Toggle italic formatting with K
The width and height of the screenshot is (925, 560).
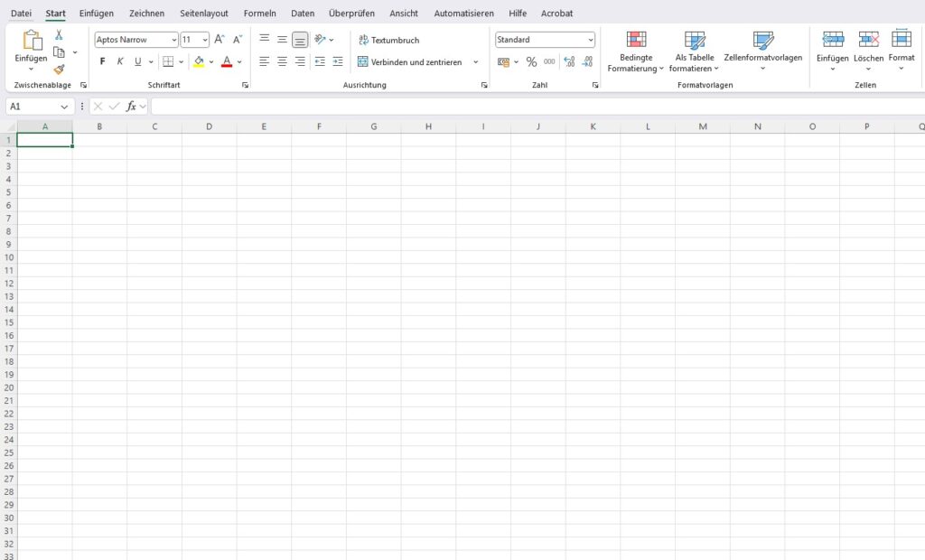119,61
